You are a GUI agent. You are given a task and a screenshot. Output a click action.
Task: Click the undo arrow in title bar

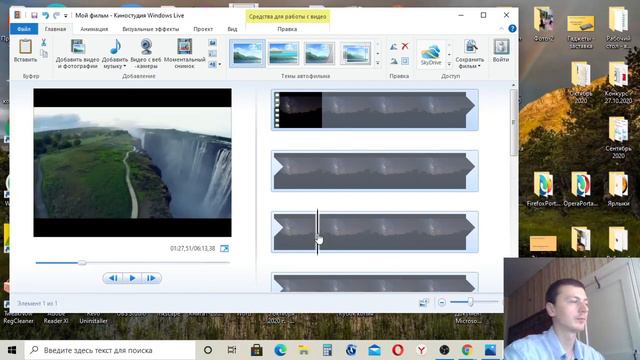click(x=45, y=16)
